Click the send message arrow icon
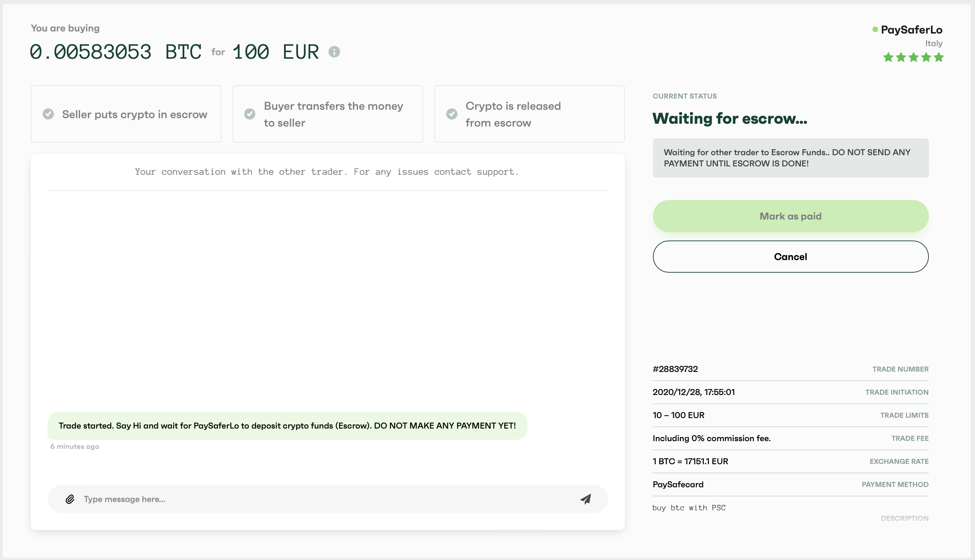 coord(585,498)
